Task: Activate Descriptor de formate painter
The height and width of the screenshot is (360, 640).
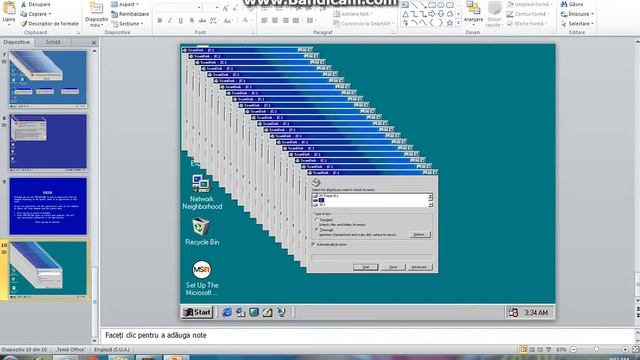Action: pyautogui.click(x=49, y=24)
